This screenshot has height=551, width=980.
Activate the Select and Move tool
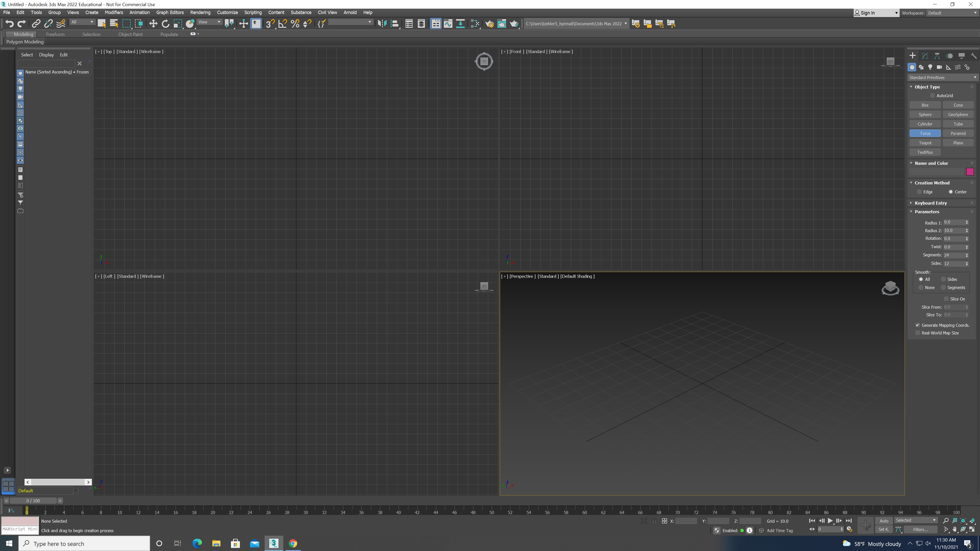pyautogui.click(x=153, y=23)
